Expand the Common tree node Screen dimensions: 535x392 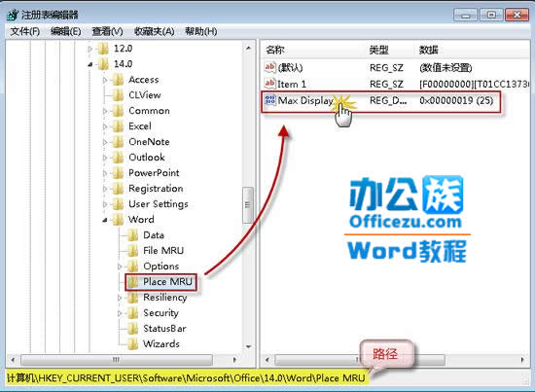[105, 111]
